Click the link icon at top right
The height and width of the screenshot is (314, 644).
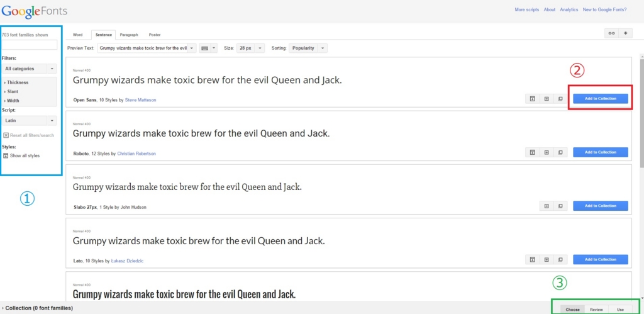click(611, 33)
